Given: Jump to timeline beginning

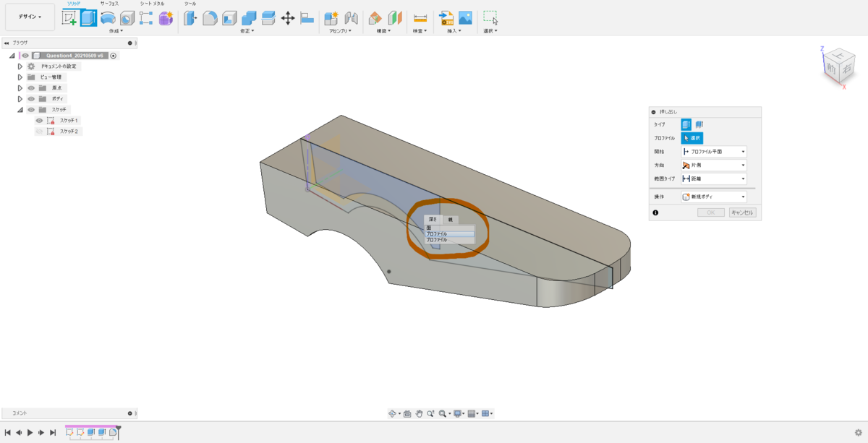Looking at the screenshot, I should click(7, 432).
